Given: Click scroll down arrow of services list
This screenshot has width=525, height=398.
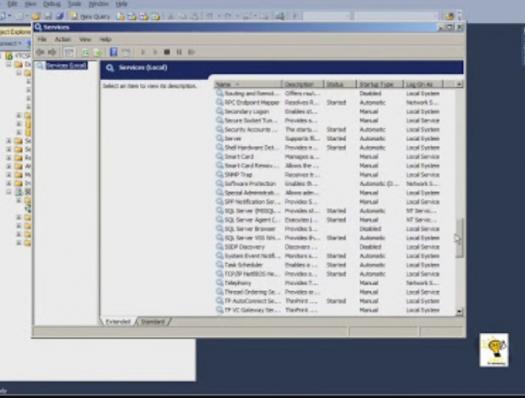Looking at the screenshot, I should [459, 311].
